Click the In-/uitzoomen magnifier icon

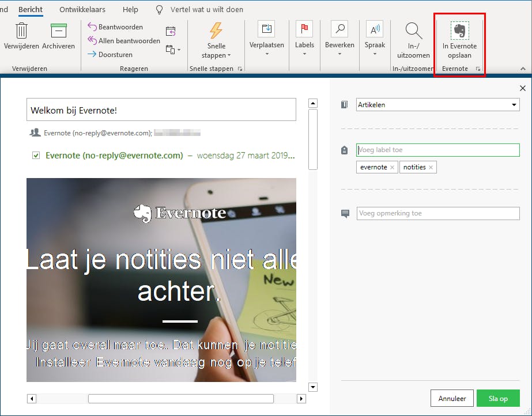(x=414, y=31)
